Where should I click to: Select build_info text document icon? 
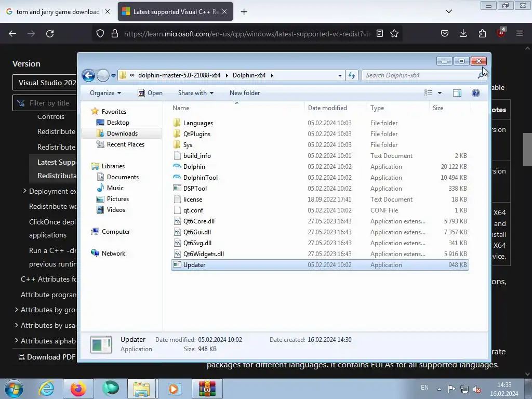coord(177,156)
